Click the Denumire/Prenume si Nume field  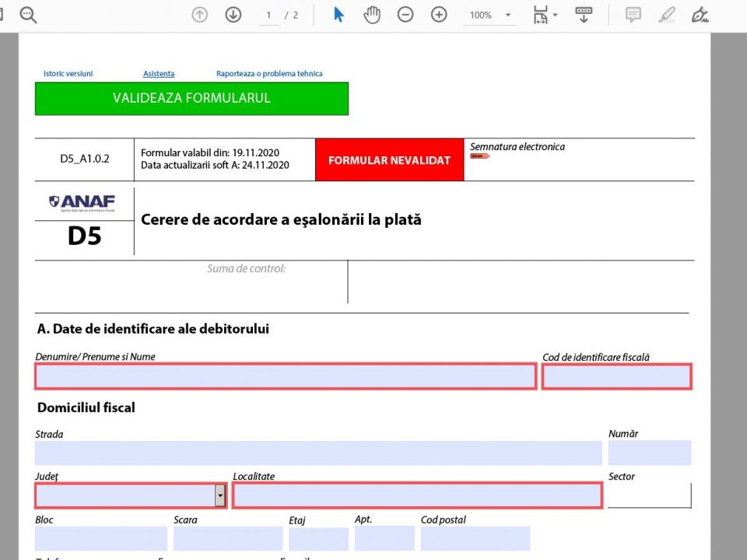pyautogui.click(x=286, y=376)
